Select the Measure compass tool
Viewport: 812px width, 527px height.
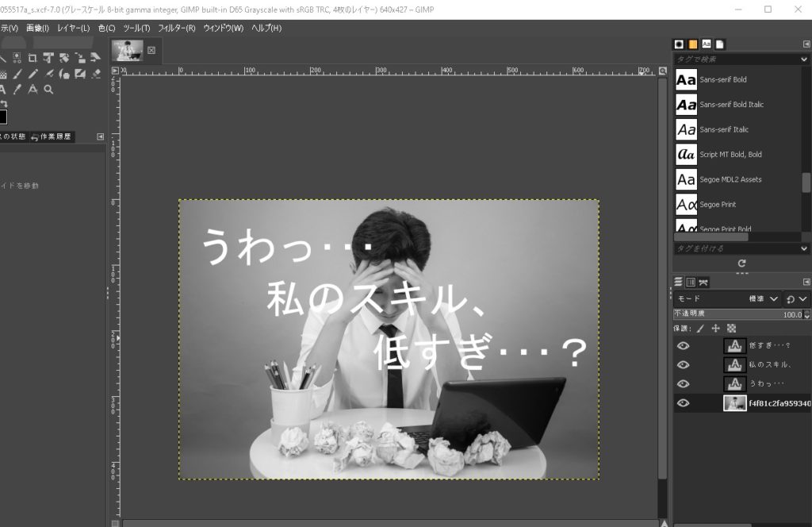pyautogui.click(x=33, y=90)
